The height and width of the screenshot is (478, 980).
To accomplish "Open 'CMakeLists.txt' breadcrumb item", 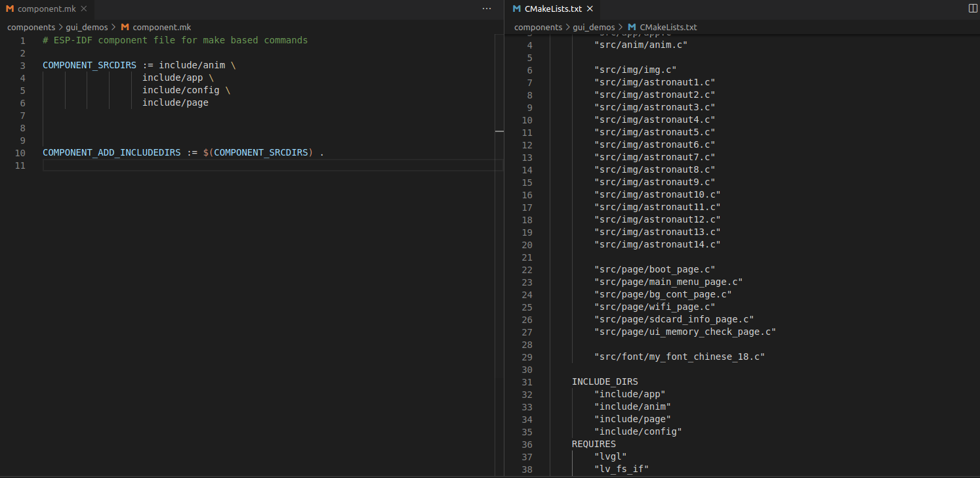I will 668,28.
